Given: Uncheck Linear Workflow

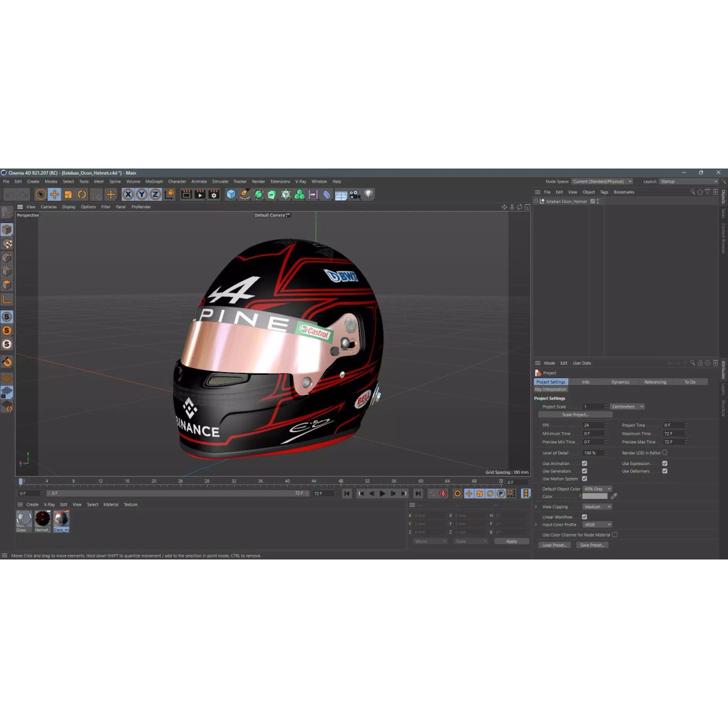Looking at the screenshot, I should coord(584,516).
